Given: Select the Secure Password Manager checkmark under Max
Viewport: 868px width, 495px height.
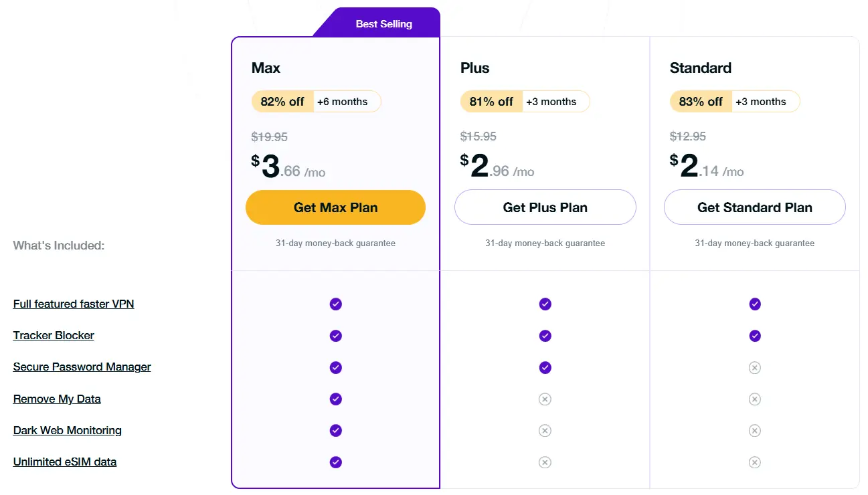Looking at the screenshot, I should pyautogui.click(x=335, y=367).
